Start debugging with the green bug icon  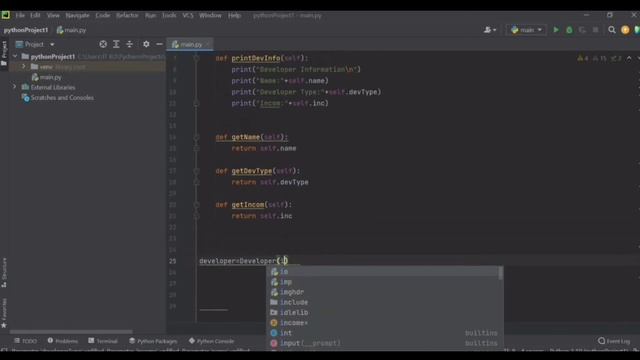pos(569,30)
